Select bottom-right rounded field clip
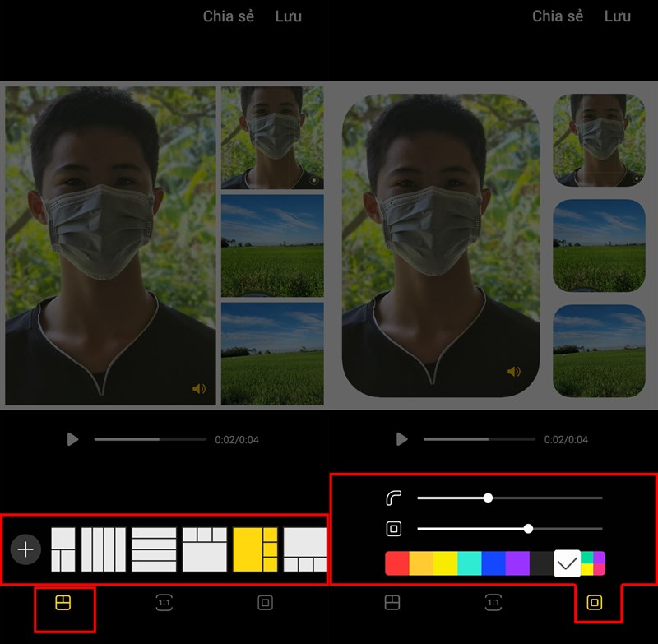Screen dimensions: 658x644 tap(600, 350)
